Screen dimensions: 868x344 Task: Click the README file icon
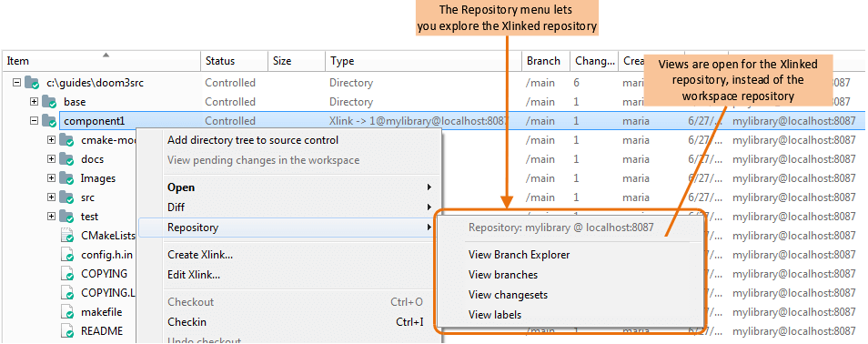(x=67, y=331)
